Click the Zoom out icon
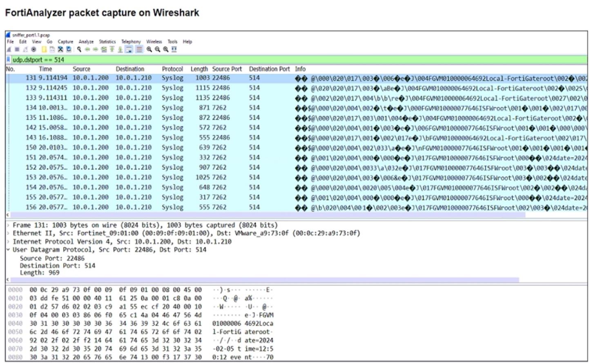Image resolution: width=589 pixels, height=364 pixels. coord(158,49)
